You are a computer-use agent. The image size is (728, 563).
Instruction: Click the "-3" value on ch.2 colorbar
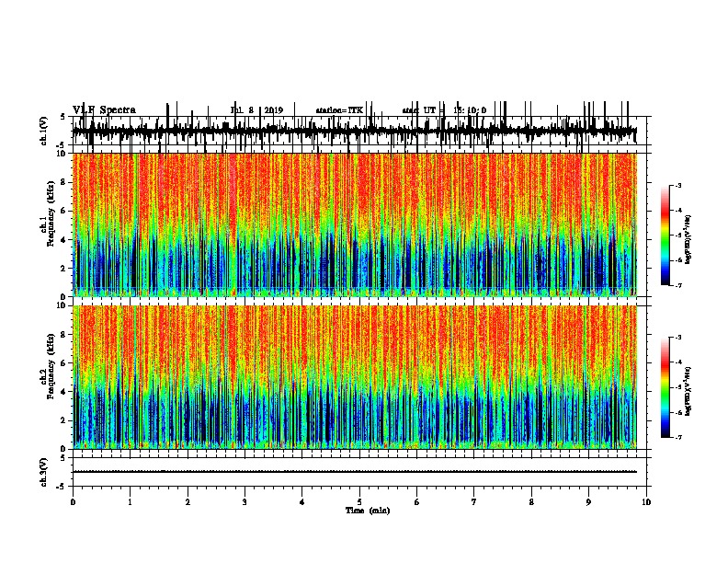pyautogui.click(x=677, y=338)
